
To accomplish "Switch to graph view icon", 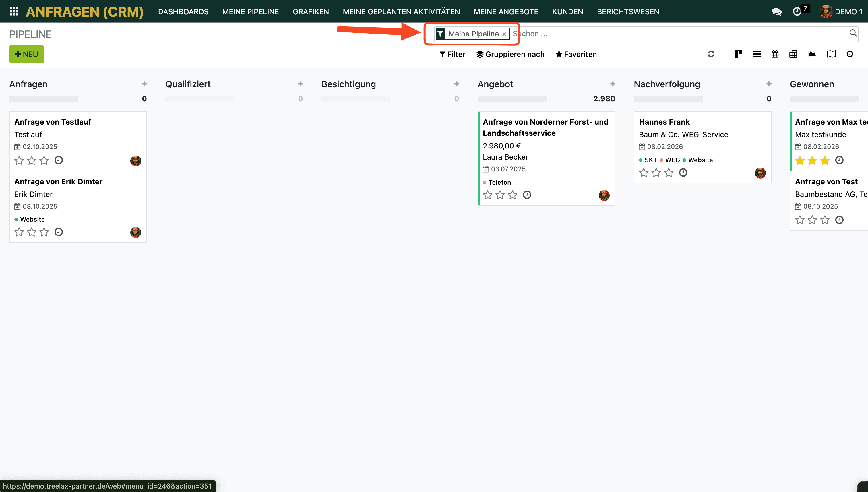I will (811, 54).
